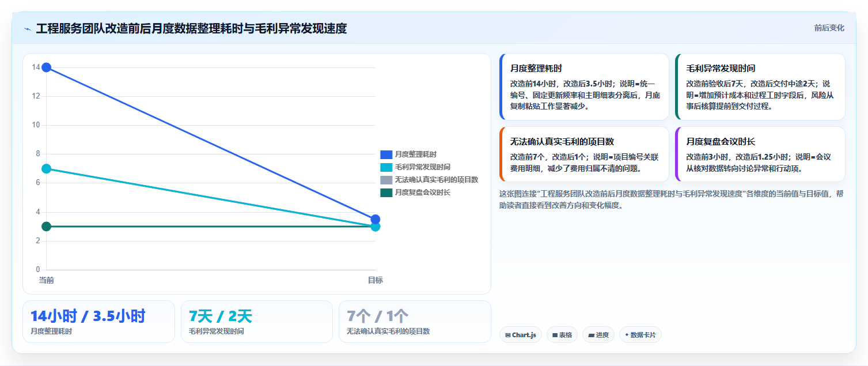
Task: Click the icon in the 进度 chip
Action: 591,335
